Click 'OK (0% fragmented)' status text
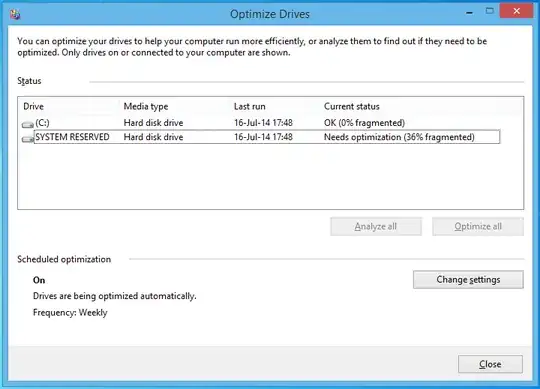The width and height of the screenshot is (540, 389). pos(364,123)
